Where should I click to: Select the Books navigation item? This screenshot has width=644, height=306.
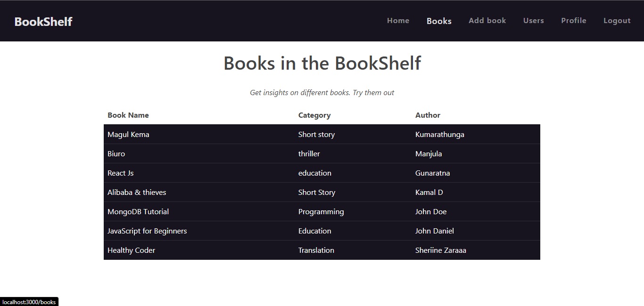tap(439, 21)
